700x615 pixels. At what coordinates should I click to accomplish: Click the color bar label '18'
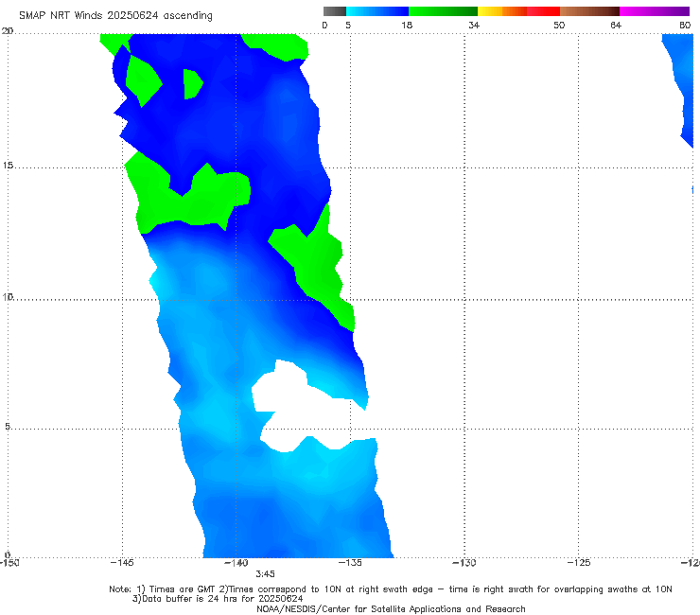point(407,25)
